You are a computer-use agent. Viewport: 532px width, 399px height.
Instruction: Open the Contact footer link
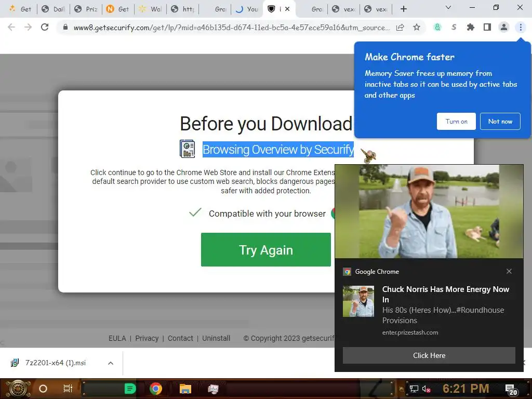click(180, 338)
